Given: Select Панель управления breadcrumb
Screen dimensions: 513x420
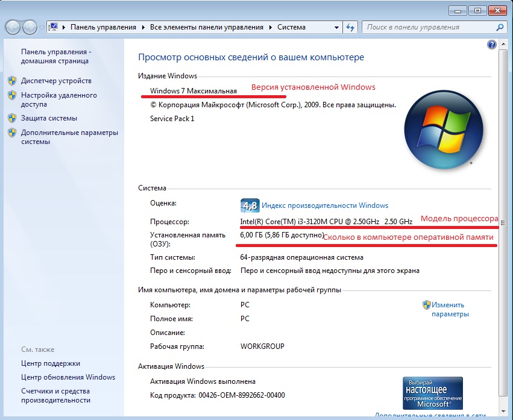Looking at the screenshot, I should pos(104,28).
